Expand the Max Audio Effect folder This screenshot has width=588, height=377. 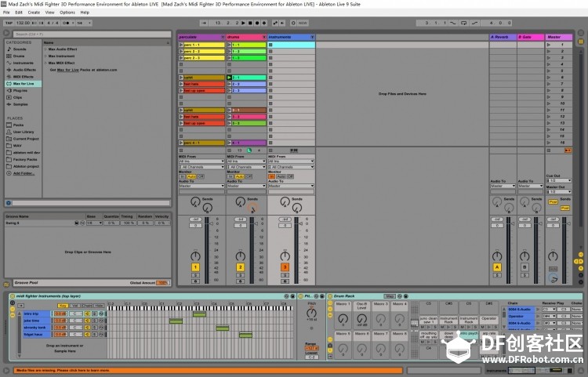(45, 49)
